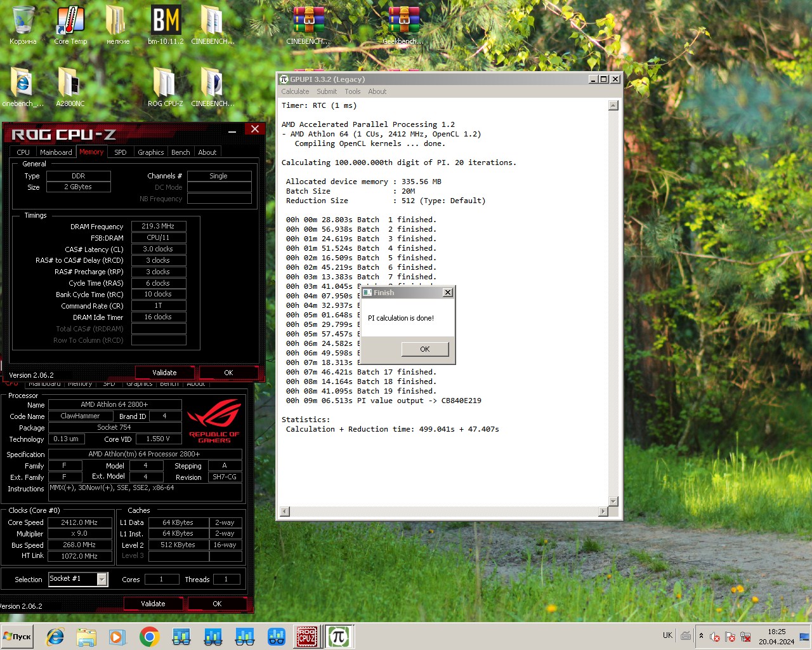
Task: Click OK in the lower CPU-Z window
Action: coord(217,604)
